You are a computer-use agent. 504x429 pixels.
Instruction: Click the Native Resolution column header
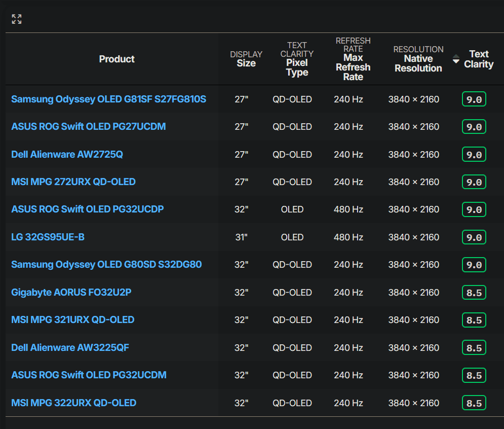pyautogui.click(x=418, y=59)
